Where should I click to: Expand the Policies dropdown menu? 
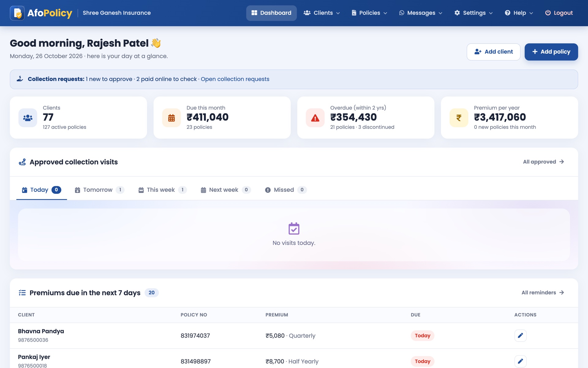pos(369,13)
